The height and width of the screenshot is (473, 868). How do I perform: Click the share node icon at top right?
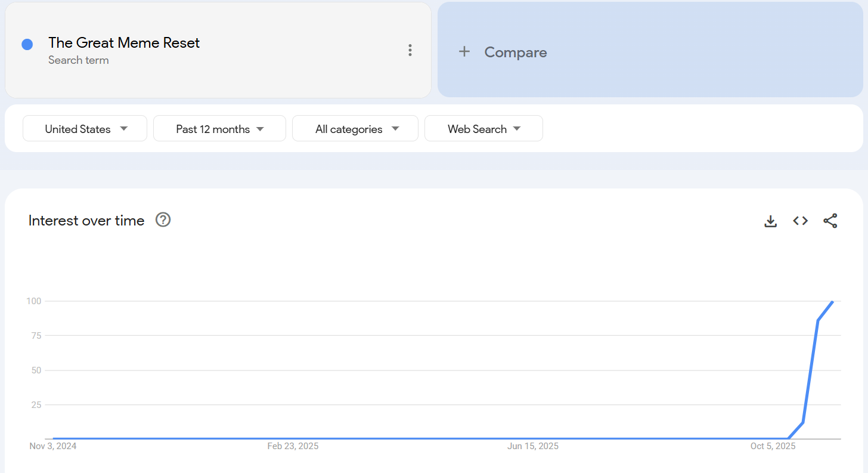[x=830, y=221]
